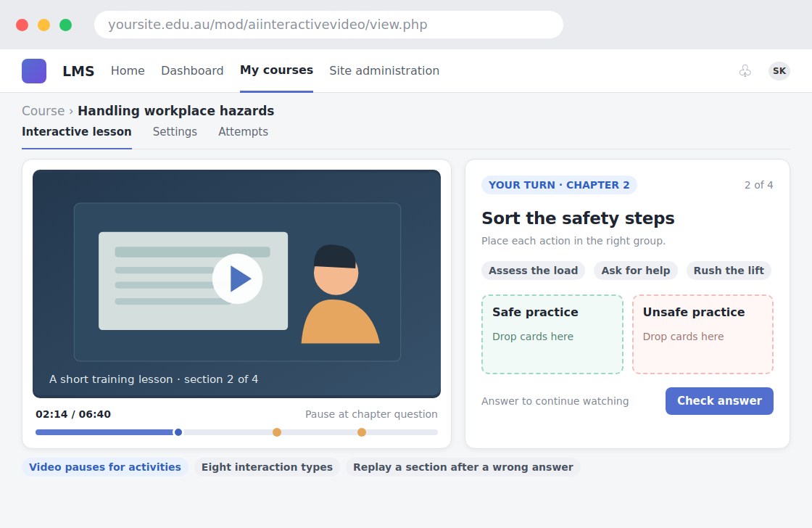The width and height of the screenshot is (812, 528).
Task: Select the Video pauses for activities chip
Action: (x=105, y=467)
